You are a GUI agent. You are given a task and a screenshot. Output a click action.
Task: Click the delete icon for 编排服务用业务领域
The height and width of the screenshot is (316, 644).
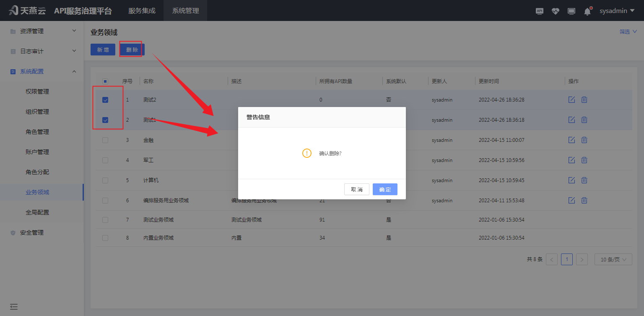[x=584, y=200]
